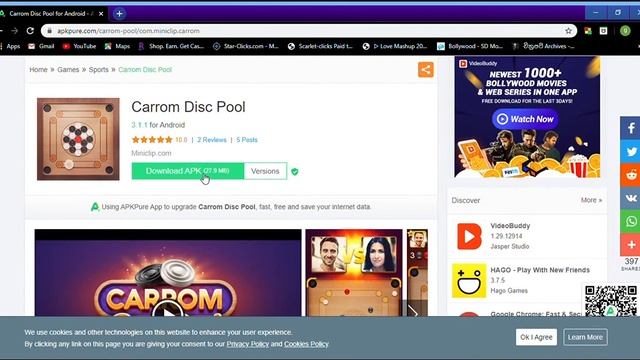Viewport: 640px width, 360px height.
Task: Click Watch Now in VideoBuddy ad
Action: [x=525, y=119]
